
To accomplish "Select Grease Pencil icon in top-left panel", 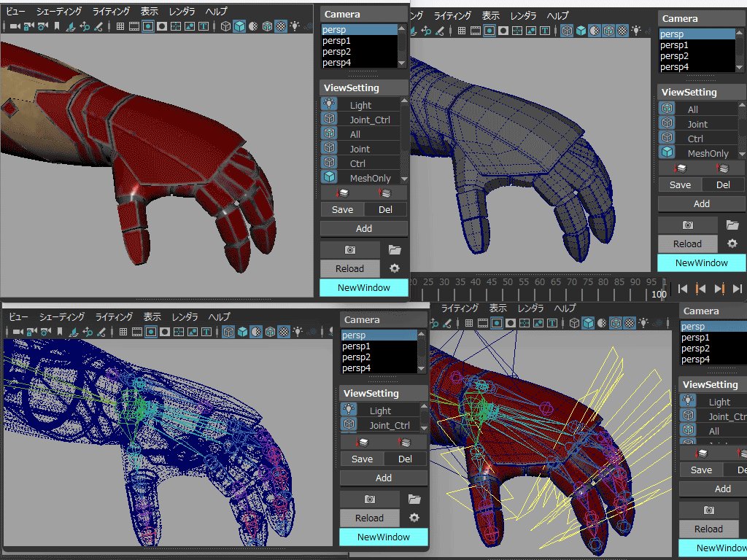I will click(x=98, y=26).
